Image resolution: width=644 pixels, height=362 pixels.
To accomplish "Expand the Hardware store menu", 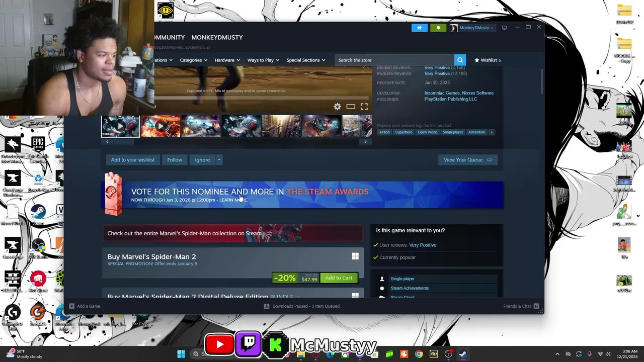I will pyautogui.click(x=227, y=60).
